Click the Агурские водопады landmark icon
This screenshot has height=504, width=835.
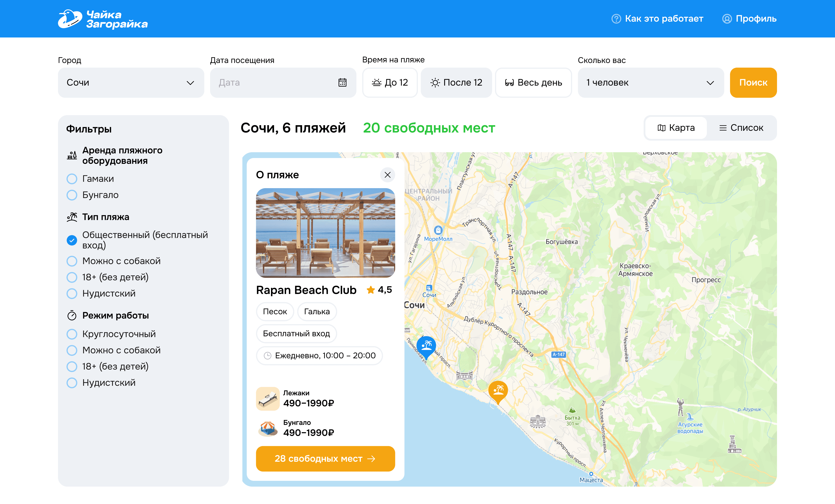(x=690, y=417)
